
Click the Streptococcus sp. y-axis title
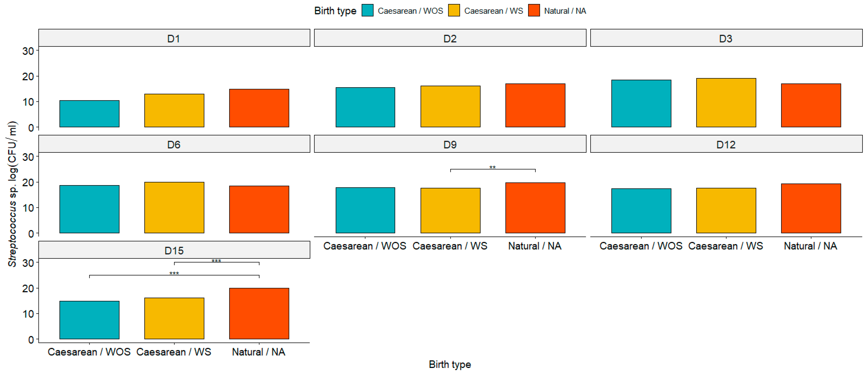pyautogui.click(x=12, y=194)
